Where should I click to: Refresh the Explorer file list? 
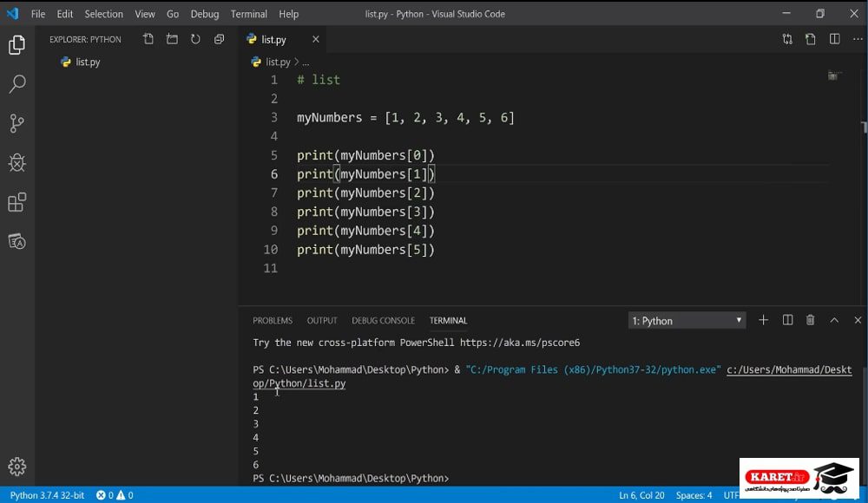click(x=195, y=39)
